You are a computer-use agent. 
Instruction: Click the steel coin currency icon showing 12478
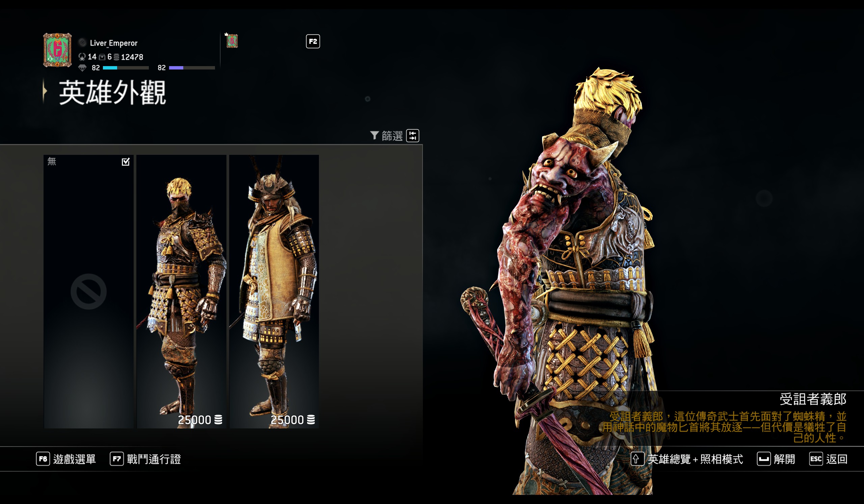coord(116,57)
